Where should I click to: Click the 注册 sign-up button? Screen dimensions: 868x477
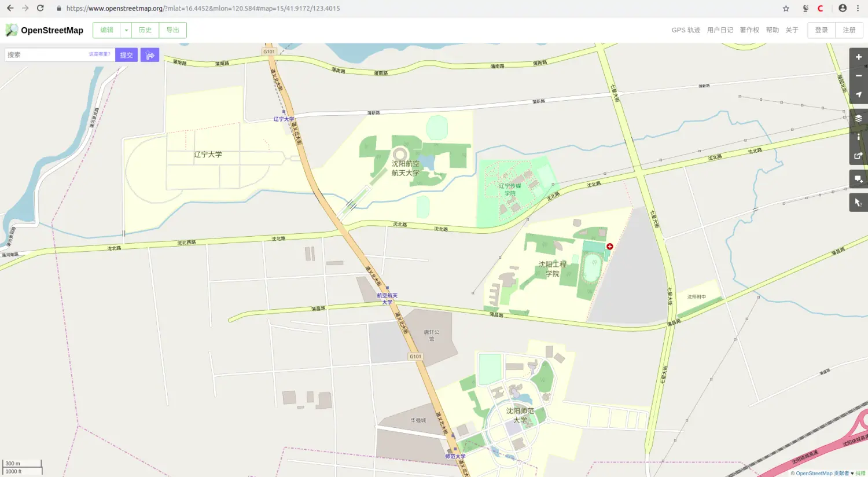849,30
